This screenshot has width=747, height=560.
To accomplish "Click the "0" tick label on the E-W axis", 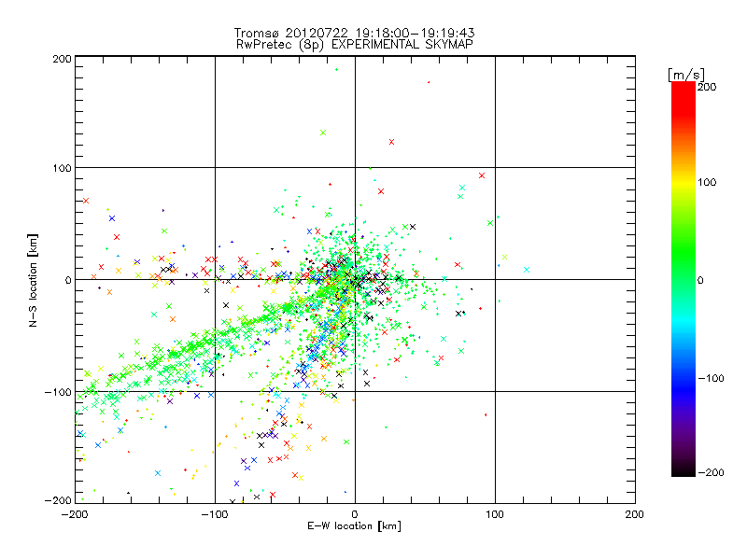I will pyautogui.click(x=355, y=514).
